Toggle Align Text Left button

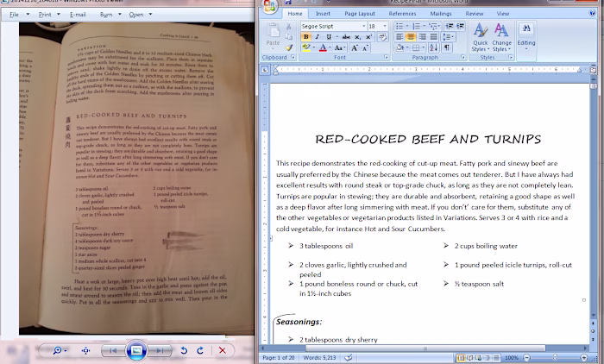point(400,37)
